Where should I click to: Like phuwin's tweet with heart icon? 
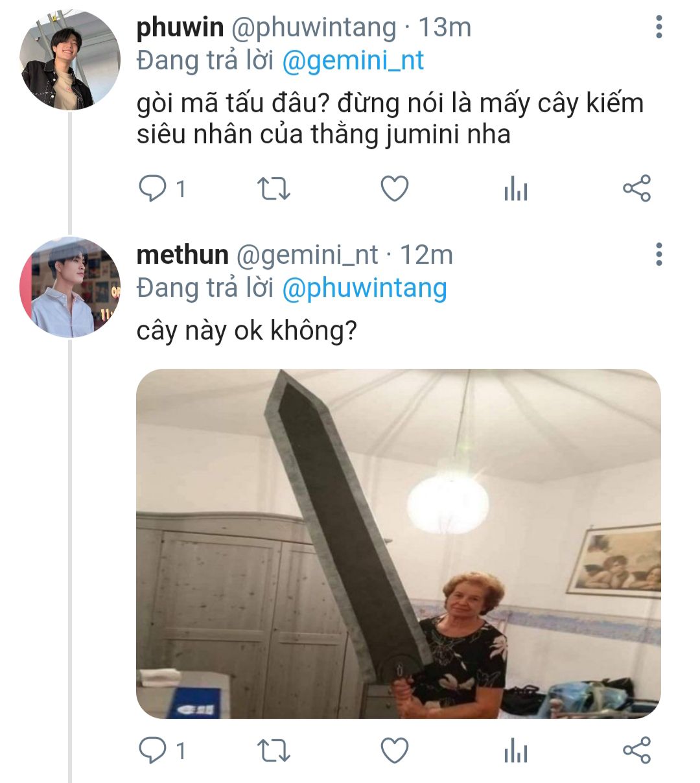click(x=394, y=189)
